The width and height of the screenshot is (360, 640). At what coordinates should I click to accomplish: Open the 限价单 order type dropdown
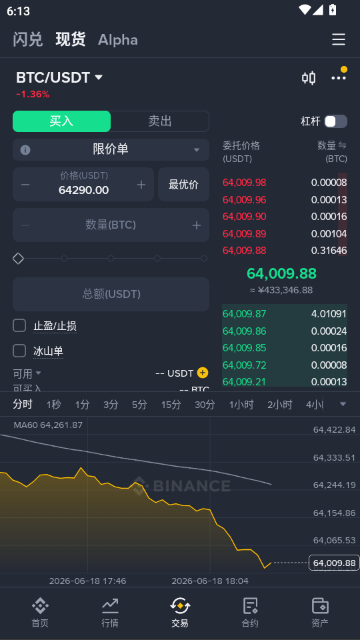tap(111, 150)
